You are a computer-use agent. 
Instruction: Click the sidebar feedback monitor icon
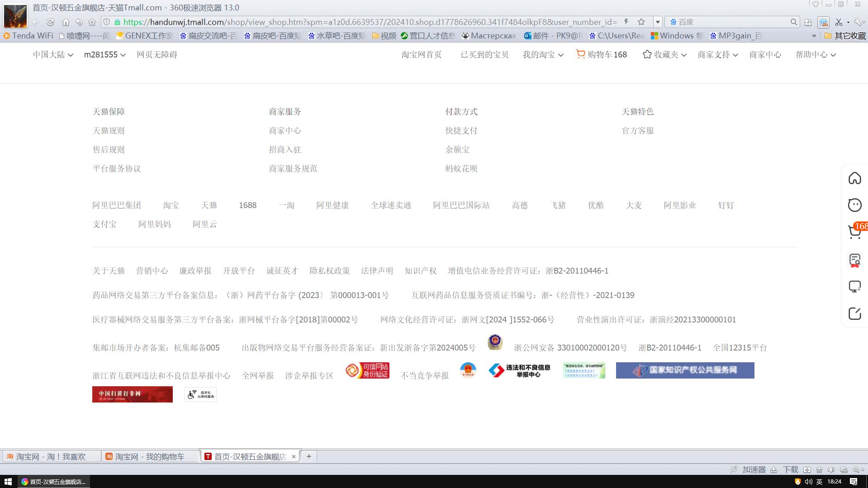pyautogui.click(x=854, y=286)
